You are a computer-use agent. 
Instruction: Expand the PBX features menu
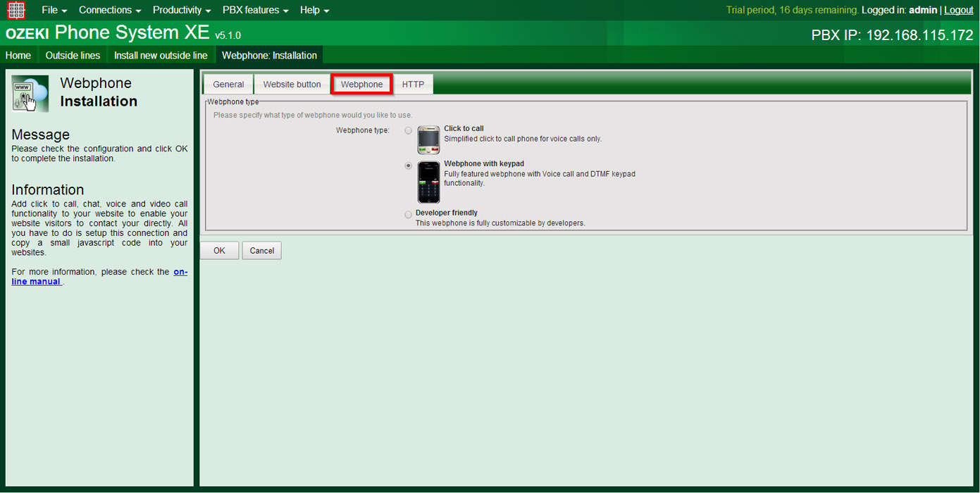tap(256, 10)
